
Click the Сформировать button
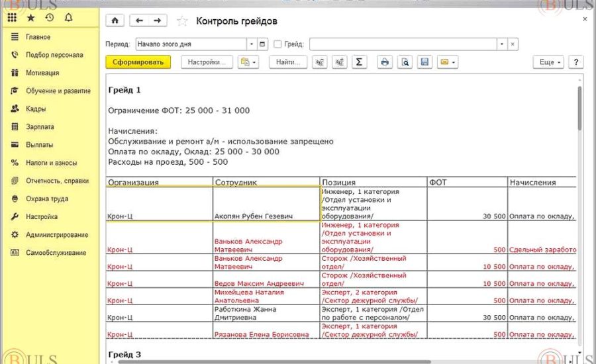pos(138,62)
